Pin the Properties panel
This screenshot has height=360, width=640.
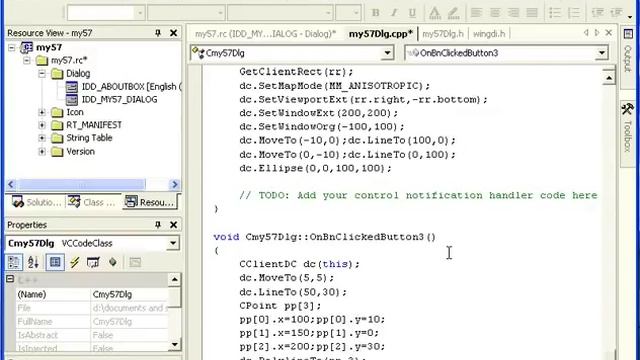click(x=158, y=224)
